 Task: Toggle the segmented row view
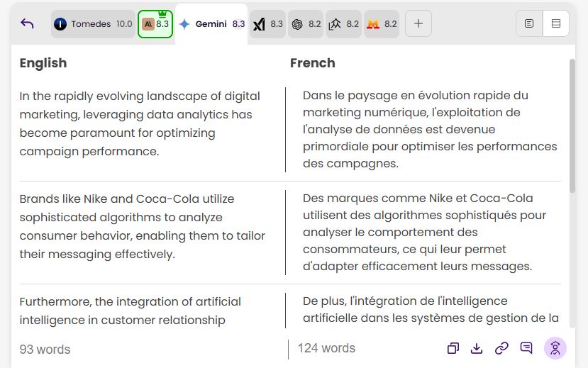[x=555, y=23]
